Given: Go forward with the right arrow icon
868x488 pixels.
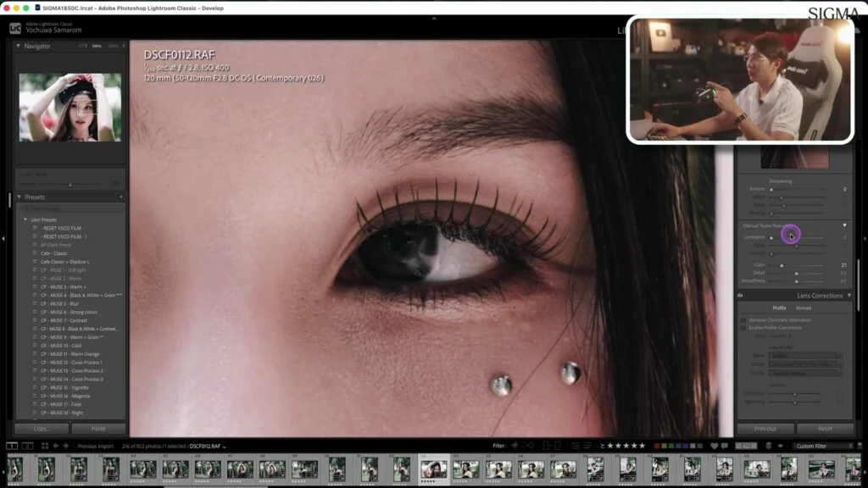Looking at the screenshot, I should coord(66,446).
